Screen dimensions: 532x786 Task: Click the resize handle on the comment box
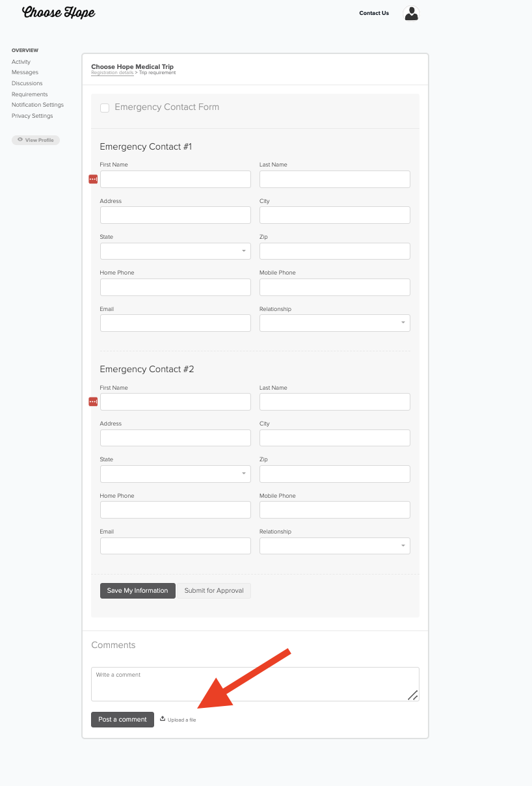413,696
